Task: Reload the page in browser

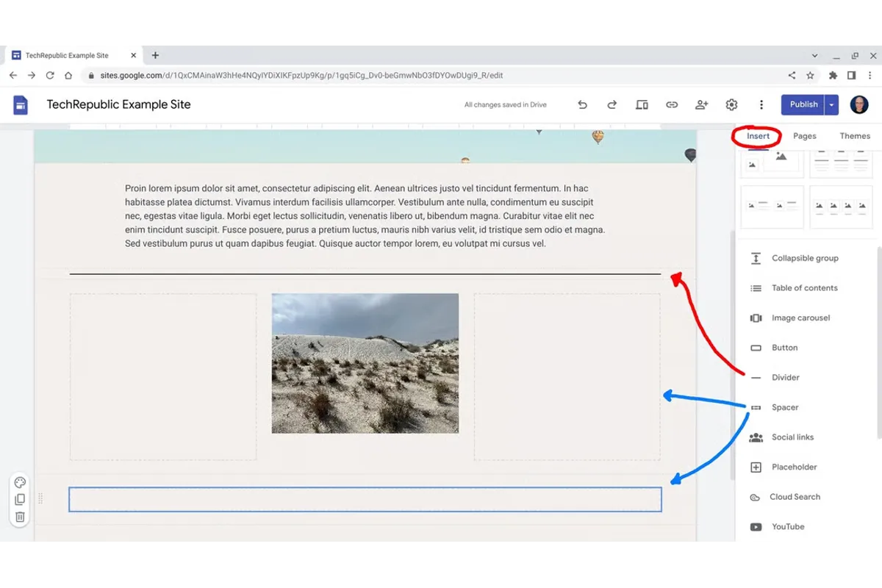Action: pos(50,75)
